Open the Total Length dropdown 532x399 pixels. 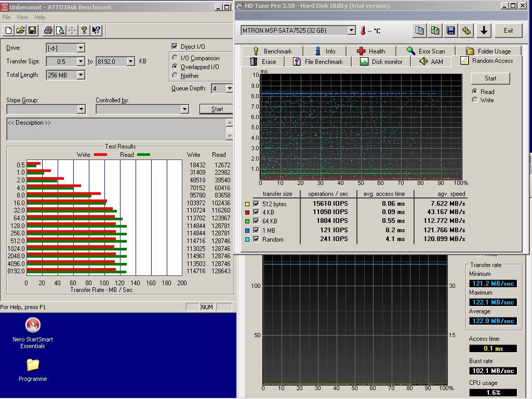point(81,75)
